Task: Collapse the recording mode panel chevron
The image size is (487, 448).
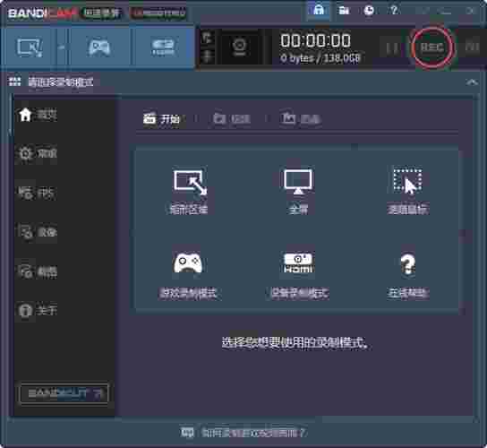Action: pyautogui.click(x=472, y=82)
